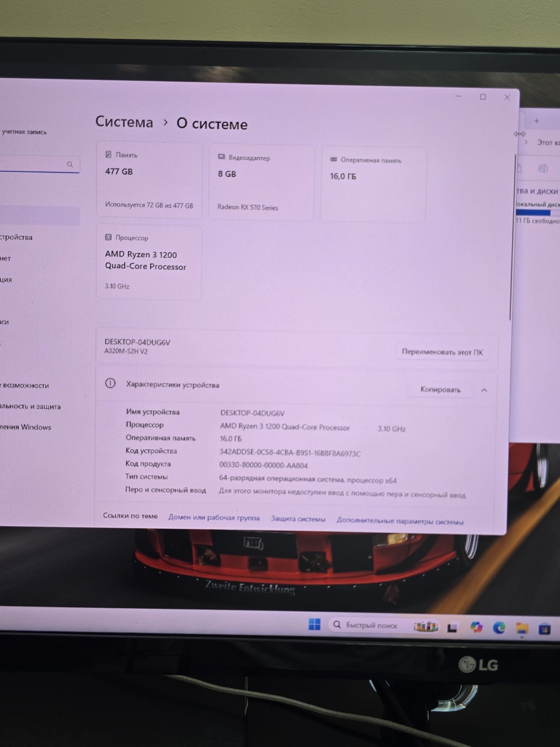Focus the Settings sidebar search field
The image size is (560, 747).
[40, 164]
